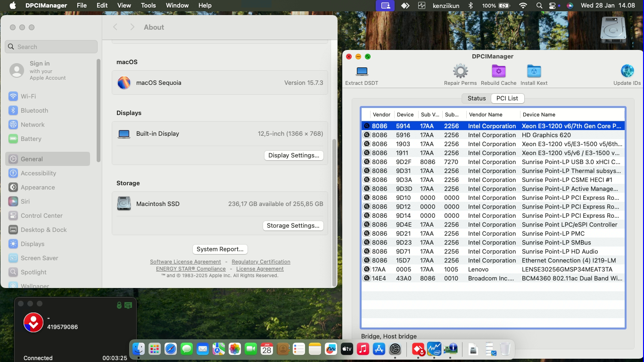Open Wi-Fi settings in the sidebar
Image resolution: width=644 pixels, height=362 pixels.
(48, 96)
